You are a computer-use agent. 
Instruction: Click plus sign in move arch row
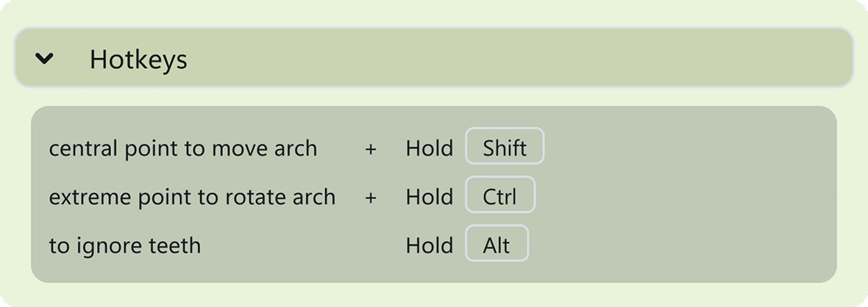pyautogui.click(x=371, y=149)
